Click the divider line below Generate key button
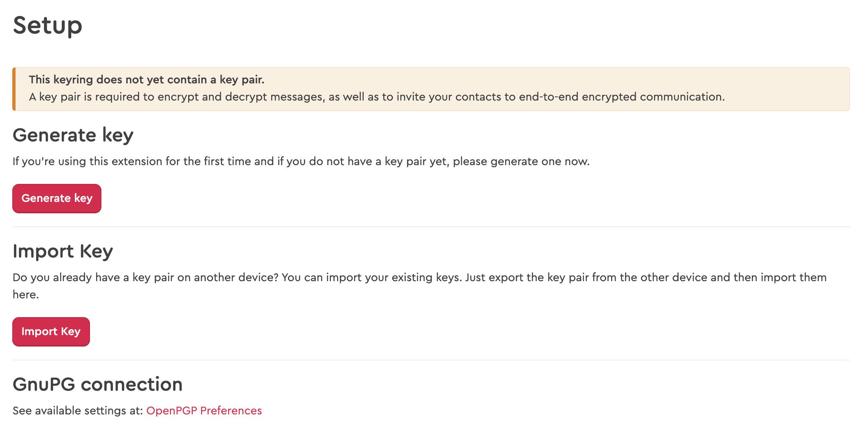Image resolution: width=868 pixels, height=434 pixels. point(431,227)
